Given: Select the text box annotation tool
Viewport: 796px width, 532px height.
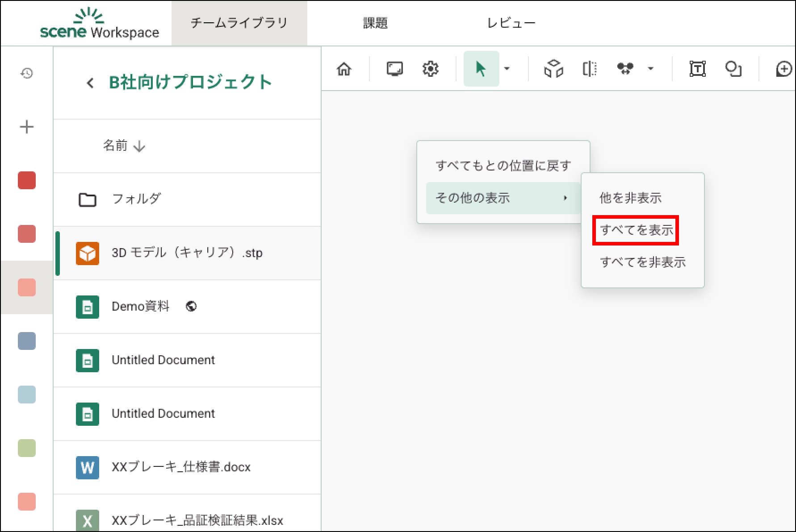Looking at the screenshot, I should [697, 69].
